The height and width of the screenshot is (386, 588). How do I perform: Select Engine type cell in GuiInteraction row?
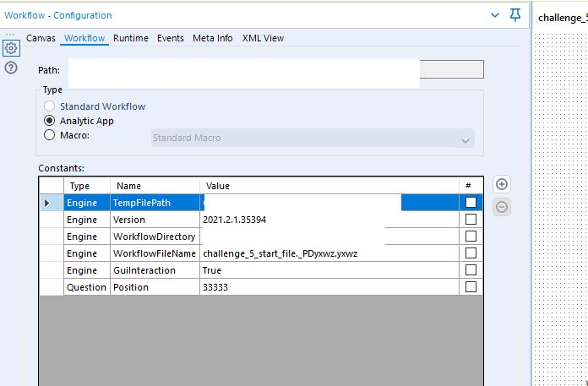[87, 270]
